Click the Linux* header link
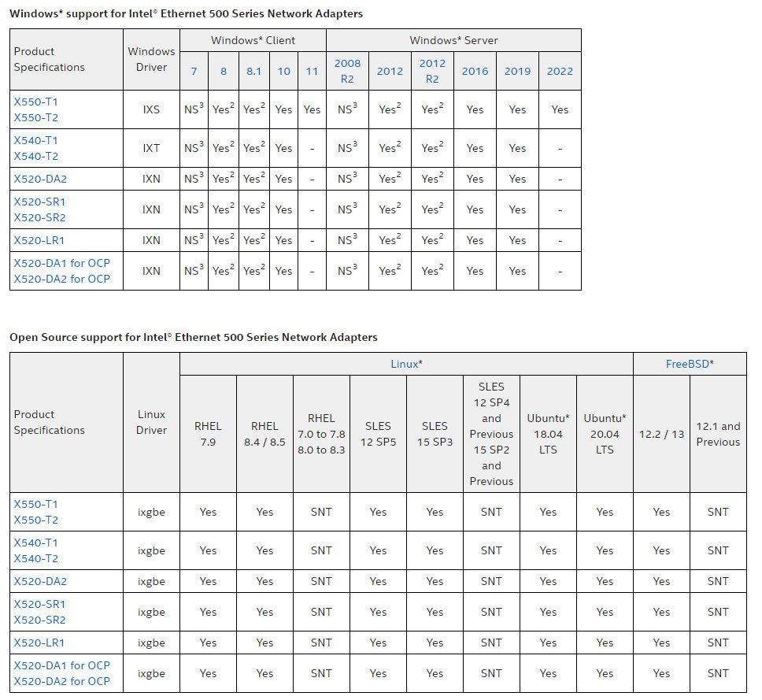The height and width of the screenshot is (700, 762). click(406, 364)
